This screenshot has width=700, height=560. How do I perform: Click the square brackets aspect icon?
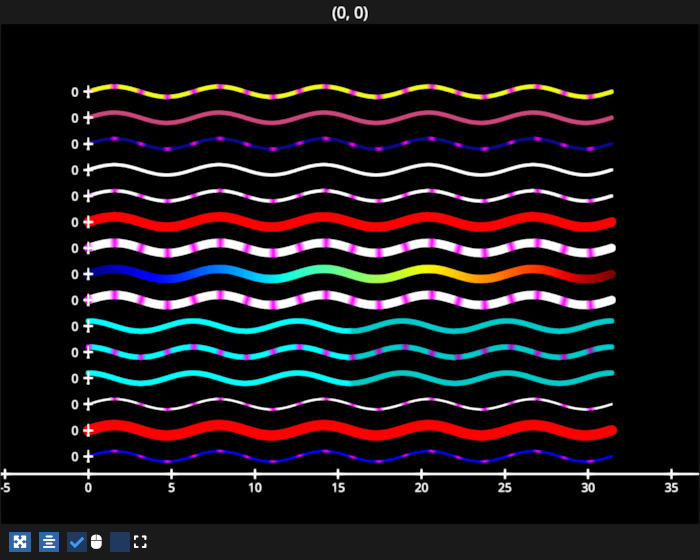[x=140, y=542]
